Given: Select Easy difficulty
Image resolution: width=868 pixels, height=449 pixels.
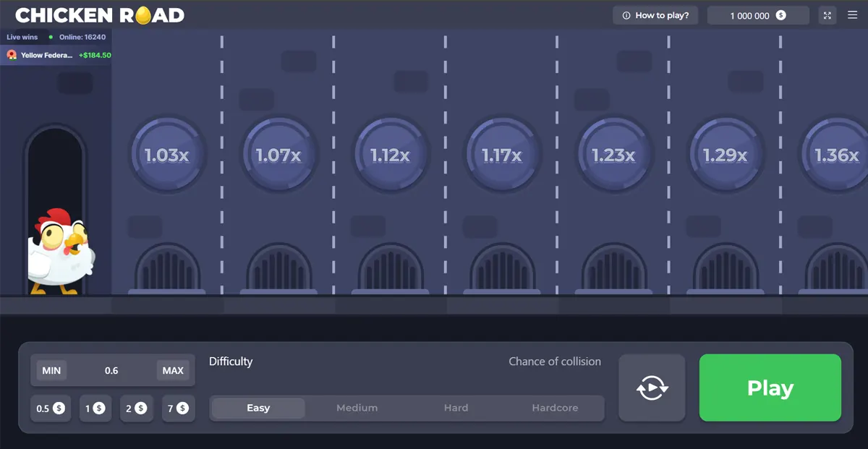Looking at the screenshot, I should tap(258, 408).
